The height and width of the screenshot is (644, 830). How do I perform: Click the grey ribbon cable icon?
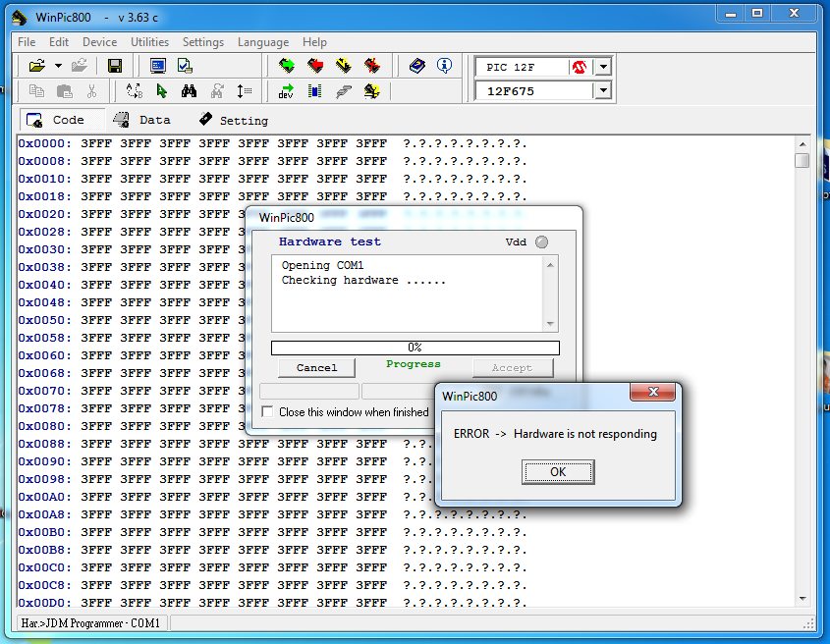coord(344,91)
